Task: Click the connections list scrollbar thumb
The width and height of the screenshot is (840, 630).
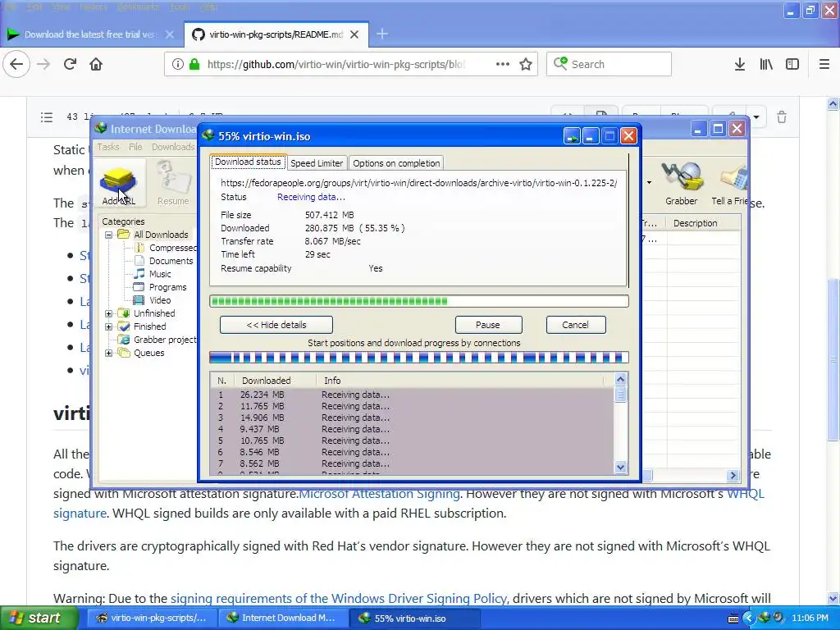Action: [x=620, y=395]
